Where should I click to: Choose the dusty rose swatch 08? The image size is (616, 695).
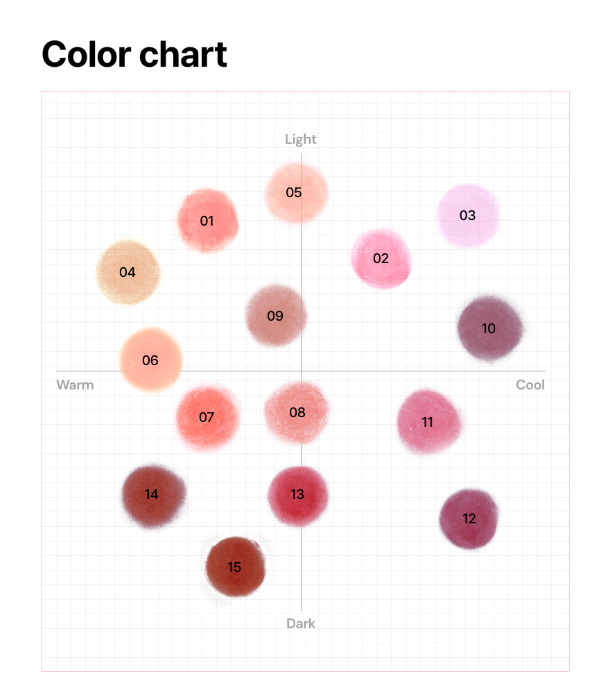coord(298,412)
